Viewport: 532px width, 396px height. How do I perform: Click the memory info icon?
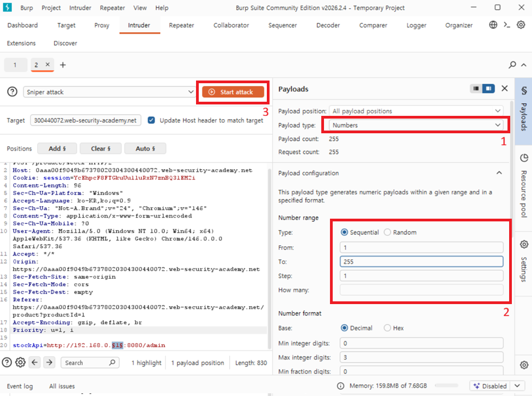[x=341, y=386]
